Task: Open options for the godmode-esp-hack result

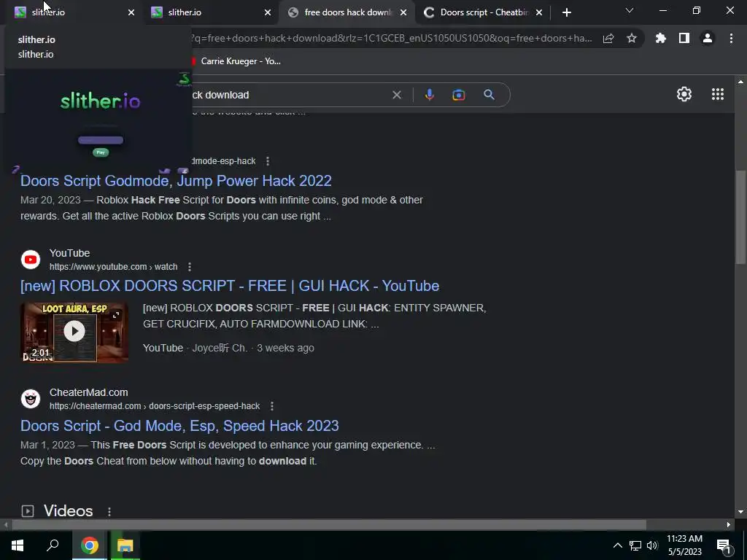Action: [x=268, y=161]
